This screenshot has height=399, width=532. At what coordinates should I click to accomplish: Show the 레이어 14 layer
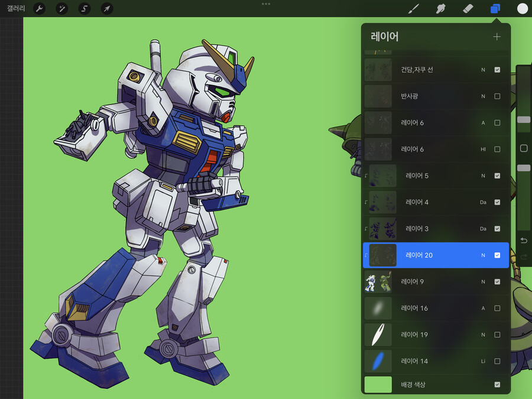point(497,361)
